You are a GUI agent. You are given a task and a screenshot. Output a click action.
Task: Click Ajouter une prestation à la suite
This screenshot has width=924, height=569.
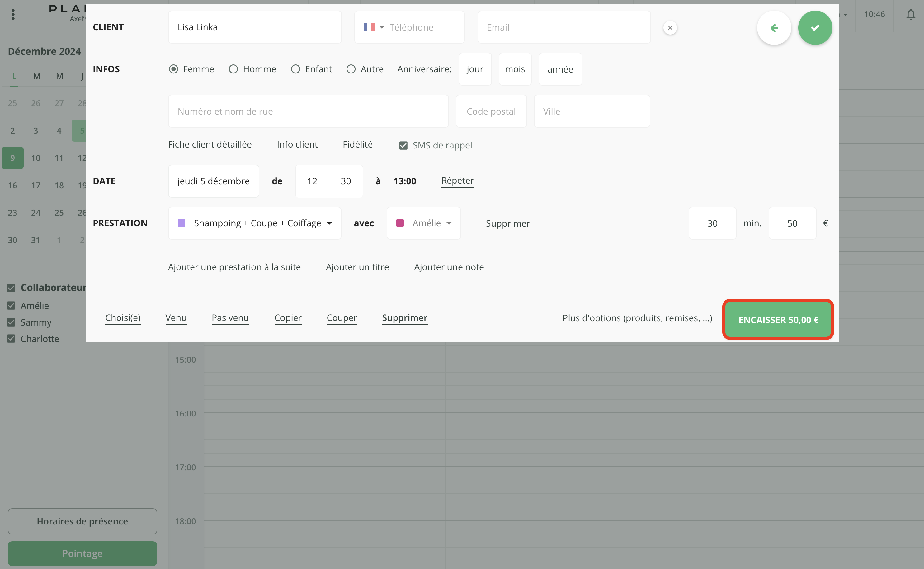234,267
